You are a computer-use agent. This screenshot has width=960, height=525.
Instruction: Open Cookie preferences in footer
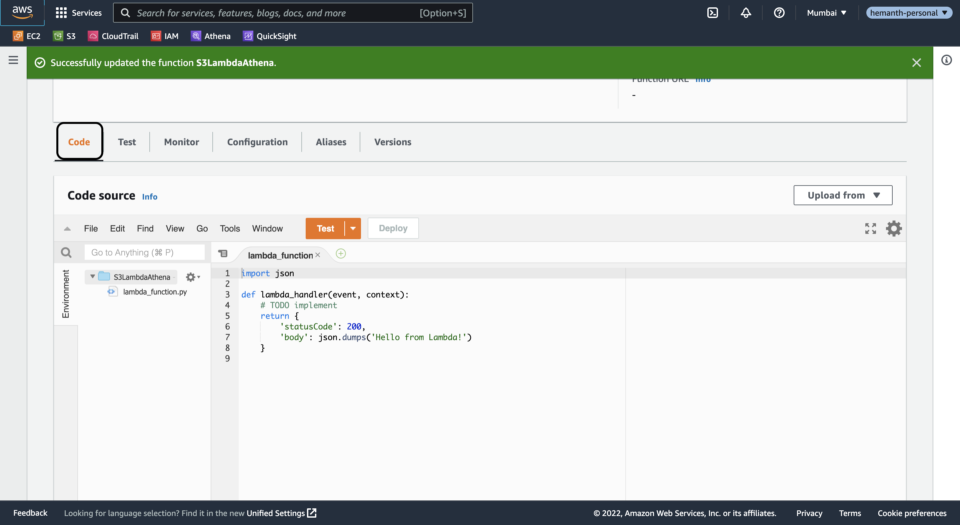[x=912, y=513]
